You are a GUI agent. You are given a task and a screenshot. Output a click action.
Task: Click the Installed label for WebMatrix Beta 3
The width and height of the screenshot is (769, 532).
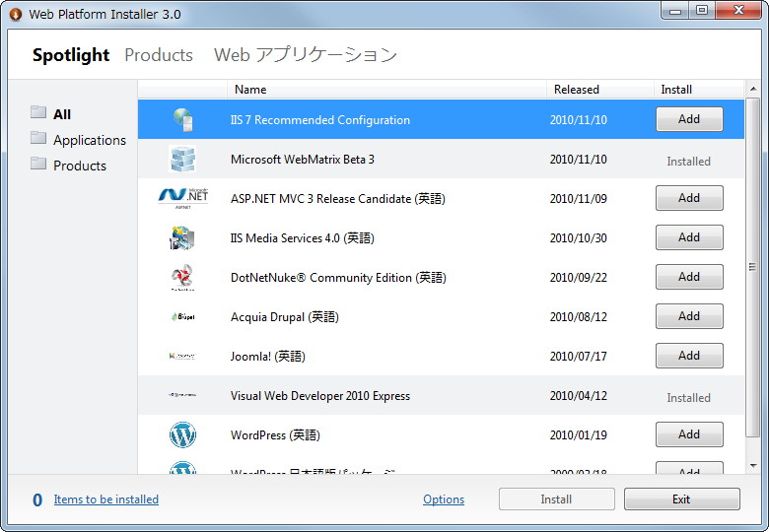pyautogui.click(x=688, y=162)
